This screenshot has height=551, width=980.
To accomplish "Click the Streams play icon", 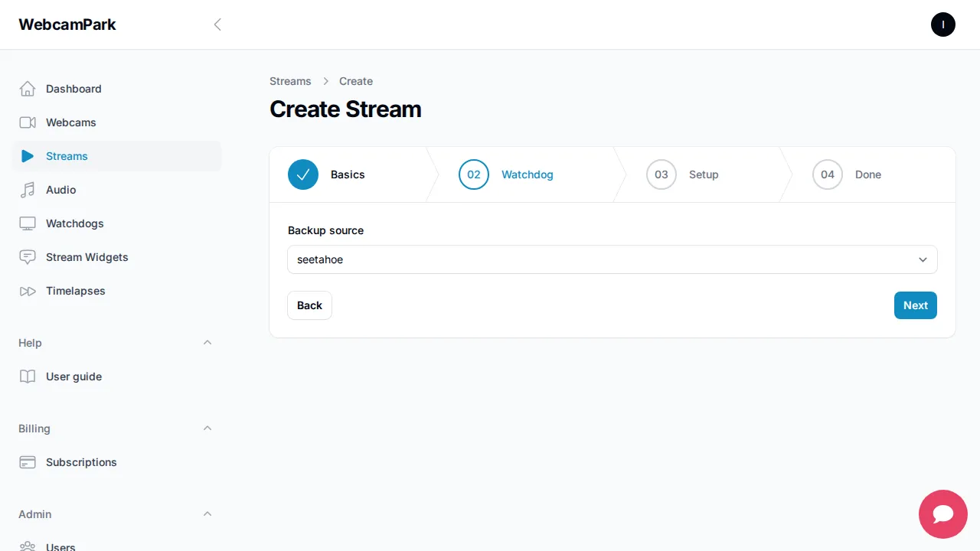I will [x=27, y=155].
